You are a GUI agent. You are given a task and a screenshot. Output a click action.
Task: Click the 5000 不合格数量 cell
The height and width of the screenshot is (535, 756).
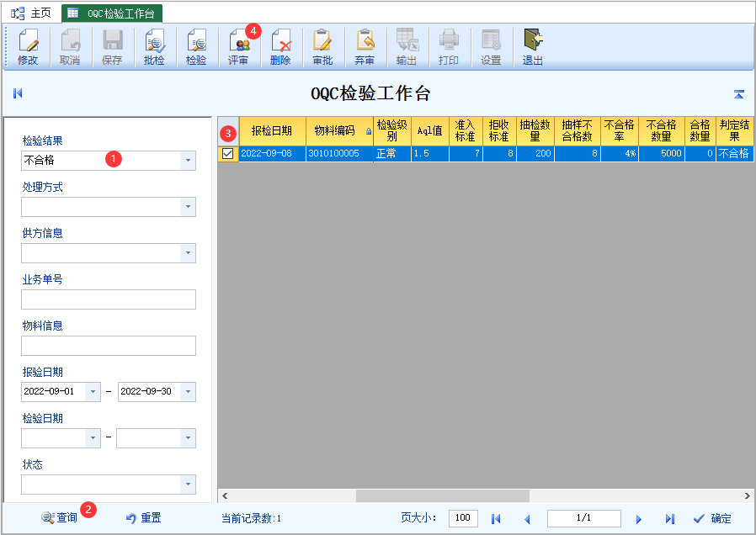click(x=662, y=154)
